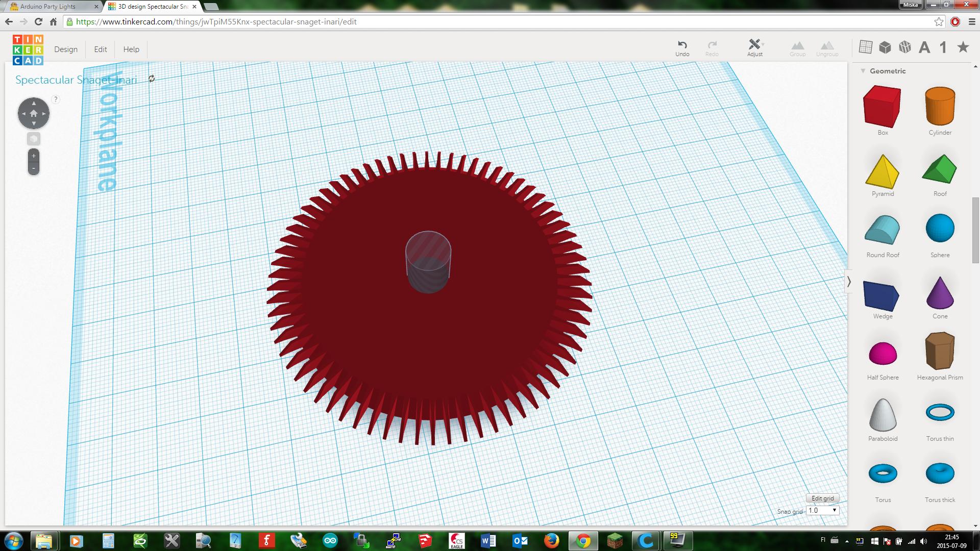980x551 pixels.
Task: Collapse the right shapes panel arrow
Action: tap(849, 281)
